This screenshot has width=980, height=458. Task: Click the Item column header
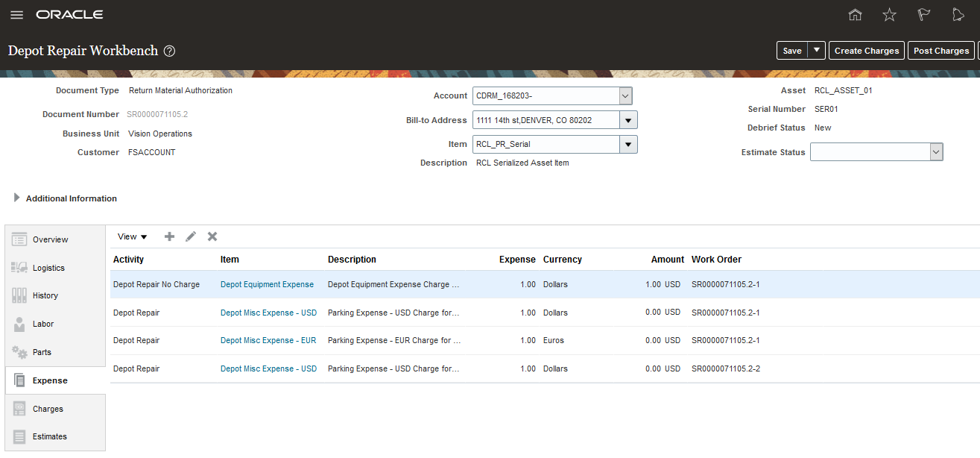point(230,260)
